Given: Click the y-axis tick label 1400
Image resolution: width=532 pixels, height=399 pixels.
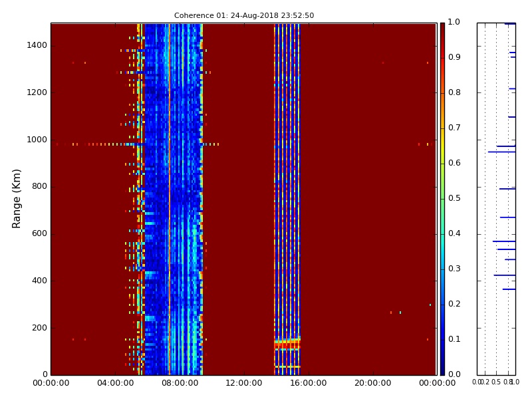Looking at the screenshot, I should tap(37, 45).
